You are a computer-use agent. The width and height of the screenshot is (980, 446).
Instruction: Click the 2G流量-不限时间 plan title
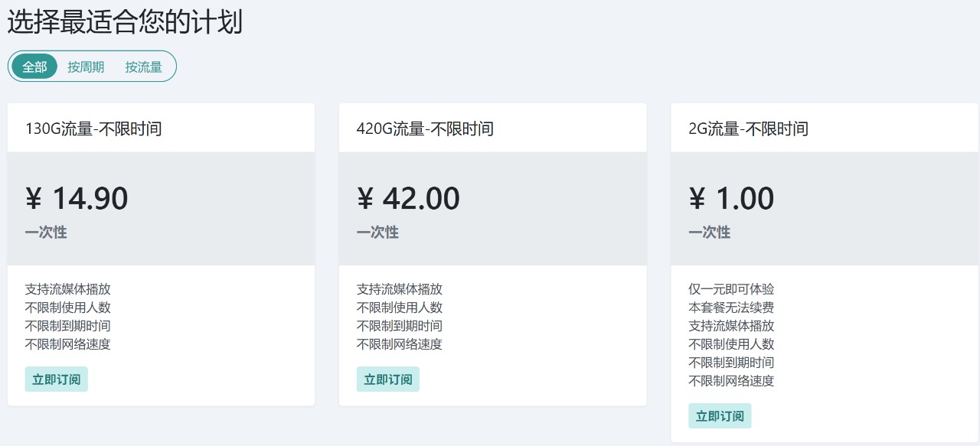click(x=748, y=129)
